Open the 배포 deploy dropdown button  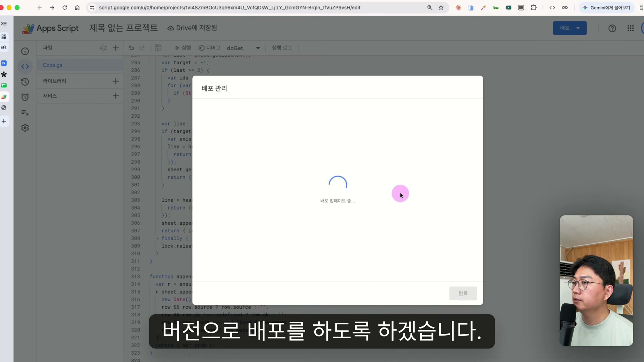point(570,28)
